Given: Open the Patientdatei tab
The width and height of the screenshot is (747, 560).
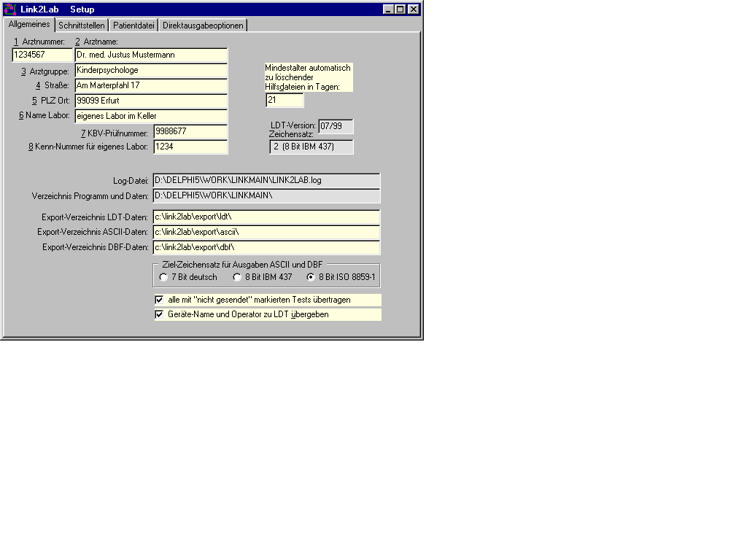Looking at the screenshot, I should click(133, 26).
